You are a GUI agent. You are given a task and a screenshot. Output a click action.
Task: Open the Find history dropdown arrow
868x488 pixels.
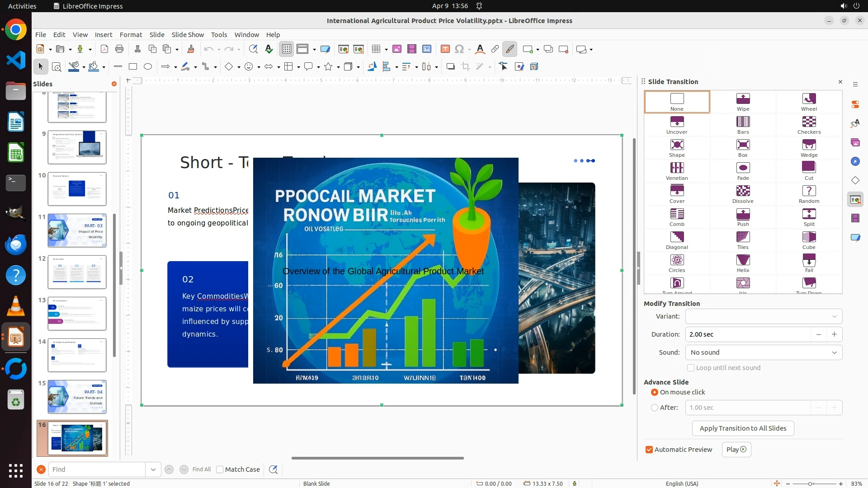[153, 469]
